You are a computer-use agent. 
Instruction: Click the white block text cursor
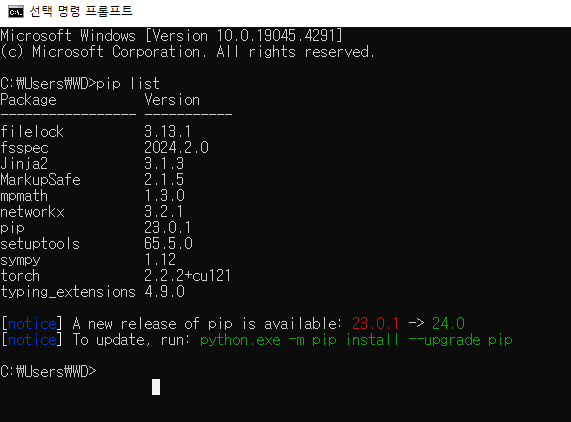pos(156,387)
